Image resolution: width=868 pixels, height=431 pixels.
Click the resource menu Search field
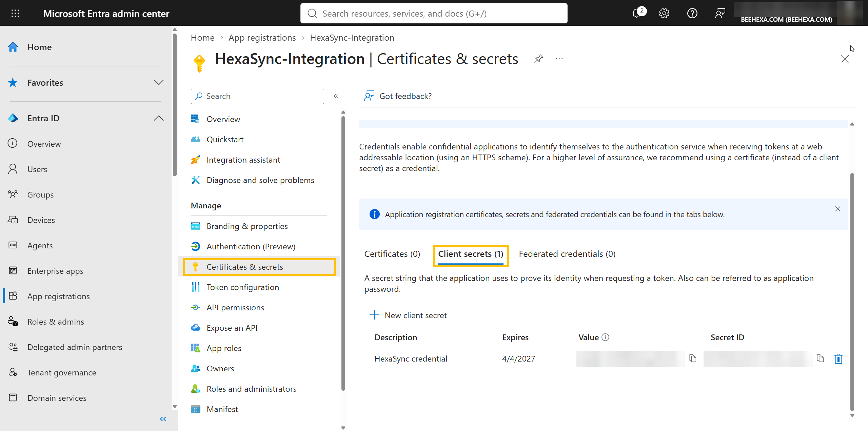tap(257, 96)
